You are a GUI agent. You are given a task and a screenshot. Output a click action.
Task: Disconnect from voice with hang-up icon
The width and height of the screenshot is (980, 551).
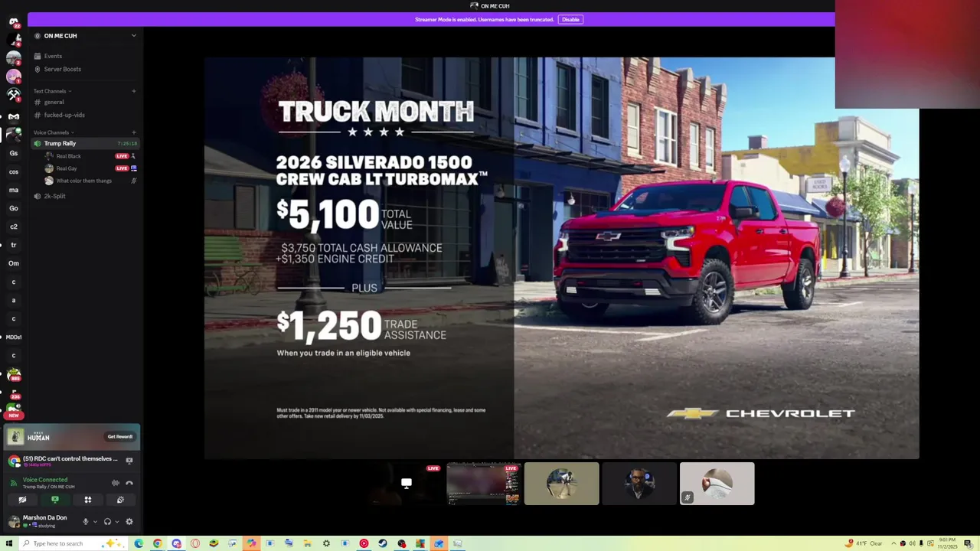(x=129, y=483)
